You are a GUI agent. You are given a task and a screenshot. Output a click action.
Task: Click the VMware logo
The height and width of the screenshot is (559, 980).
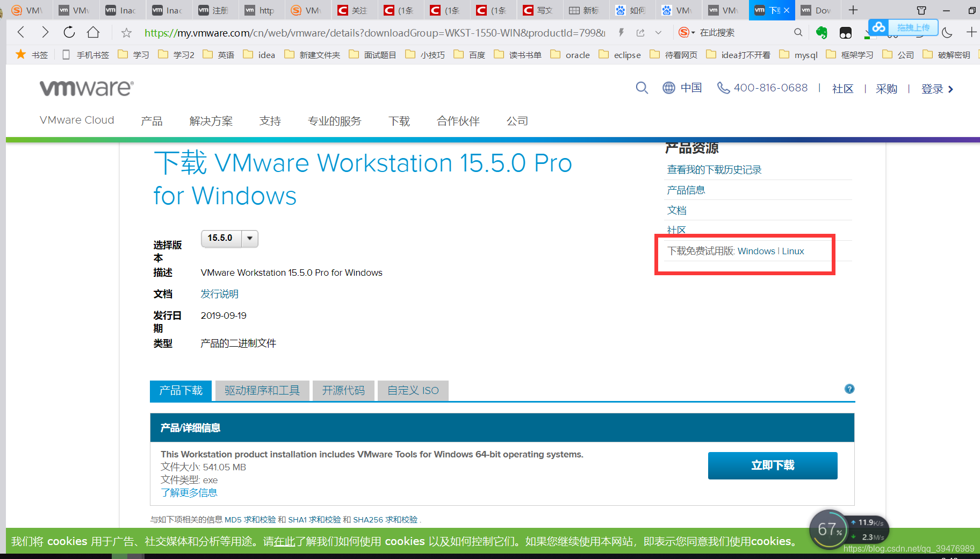click(87, 88)
